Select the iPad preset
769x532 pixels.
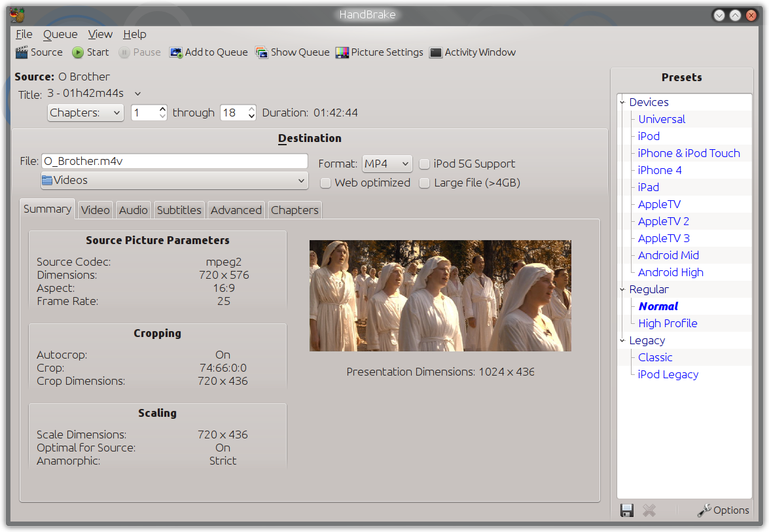[x=649, y=187]
